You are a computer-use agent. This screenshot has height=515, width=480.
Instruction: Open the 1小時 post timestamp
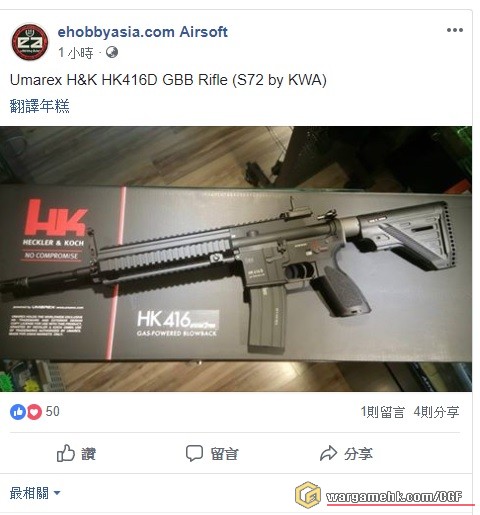(76, 53)
